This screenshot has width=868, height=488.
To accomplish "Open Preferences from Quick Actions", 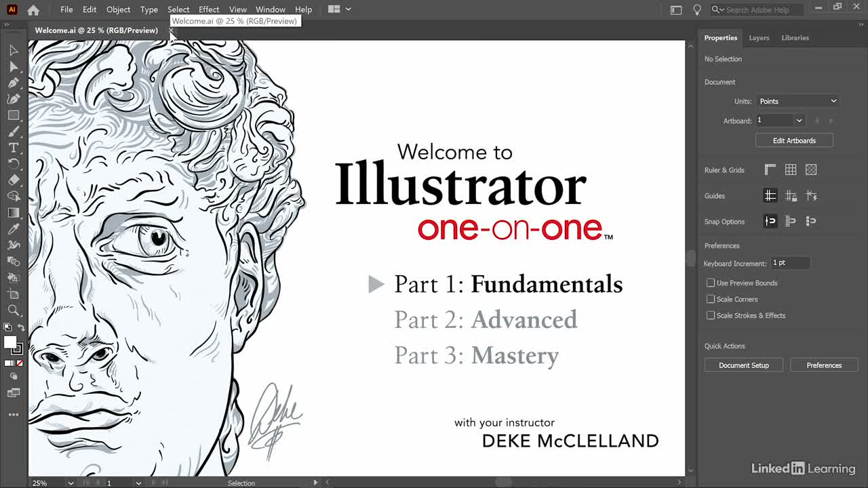I will [824, 365].
